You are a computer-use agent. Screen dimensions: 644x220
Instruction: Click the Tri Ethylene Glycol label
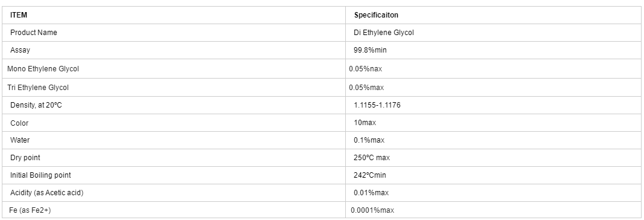click(38, 88)
